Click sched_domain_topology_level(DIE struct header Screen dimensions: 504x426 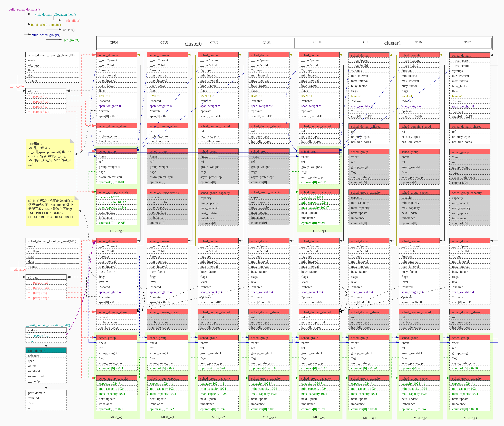tap(52, 55)
